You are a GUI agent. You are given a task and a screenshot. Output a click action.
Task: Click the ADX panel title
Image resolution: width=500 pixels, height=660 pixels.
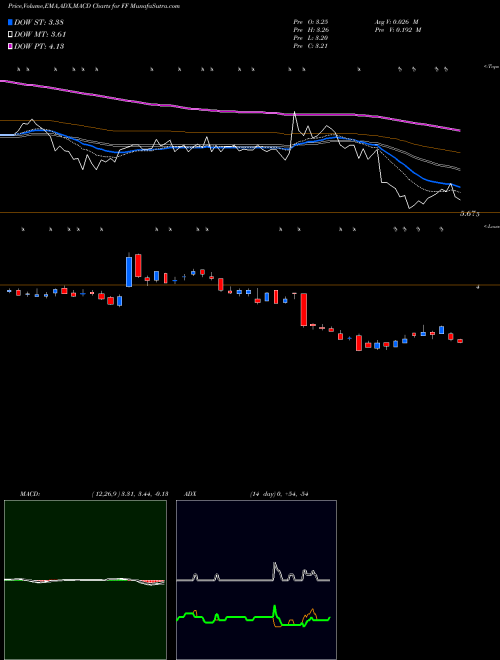[190, 494]
